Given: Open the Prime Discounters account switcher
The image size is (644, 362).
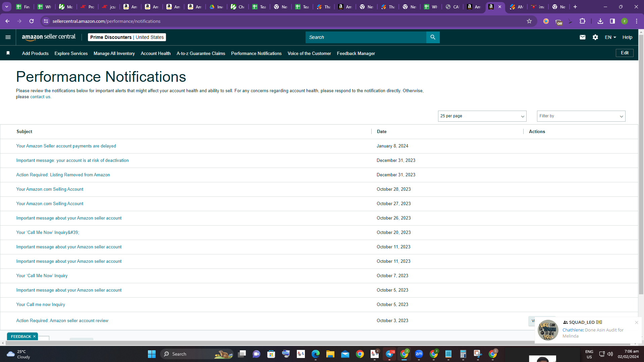Looking at the screenshot, I should (127, 37).
